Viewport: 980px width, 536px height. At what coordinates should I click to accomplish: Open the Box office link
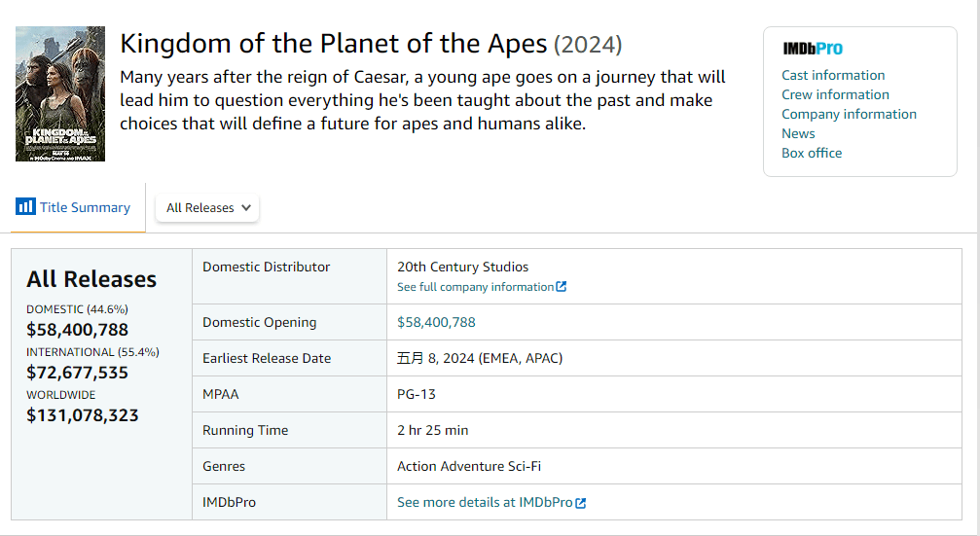pos(812,153)
